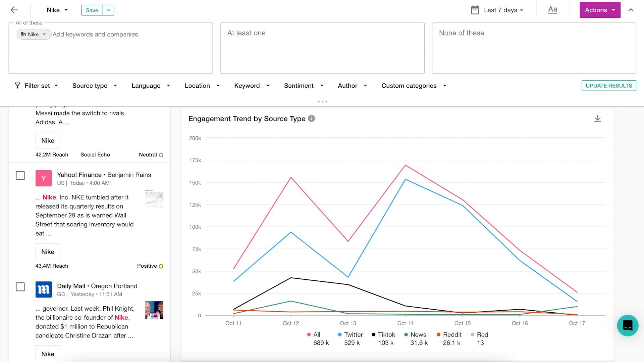Image resolution: width=644 pixels, height=362 pixels.
Task: Click the three-dot panel drag handle
Action: [322, 101]
